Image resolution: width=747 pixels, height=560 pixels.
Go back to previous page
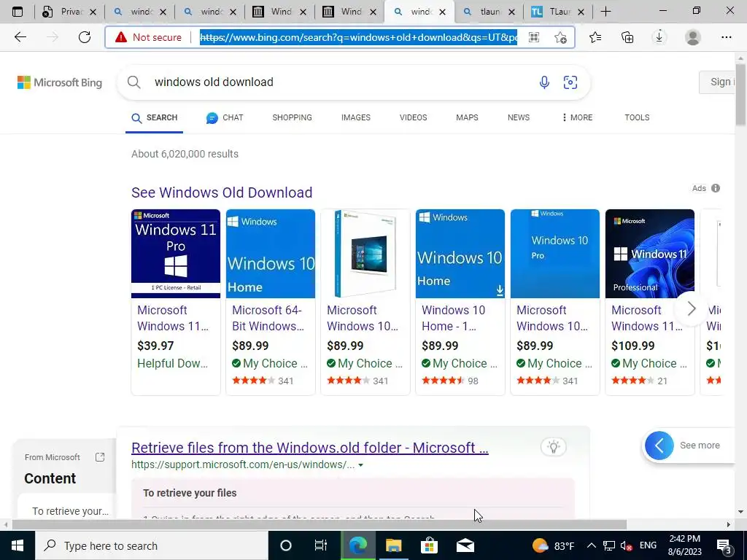pos(20,37)
